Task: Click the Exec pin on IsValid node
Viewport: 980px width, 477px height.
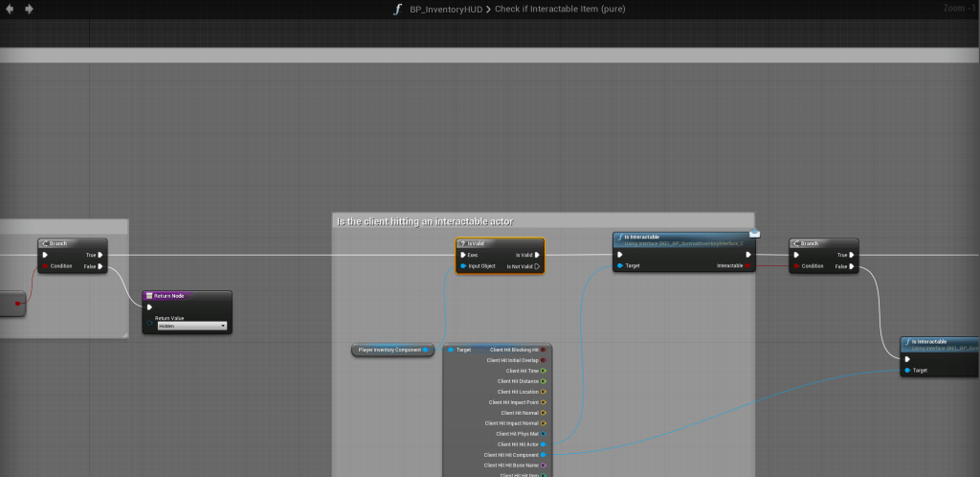Action: 462,255
